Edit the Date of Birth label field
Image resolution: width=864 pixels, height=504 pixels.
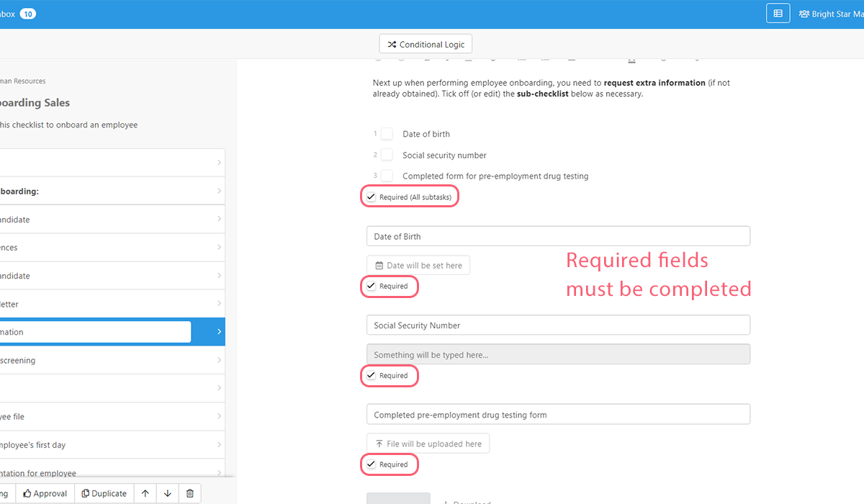(558, 236)
